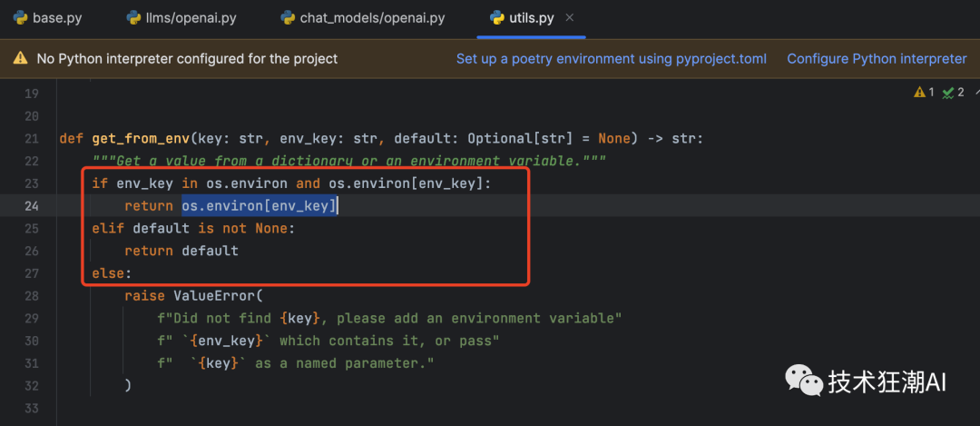This screenshot has height=426, width=980.
Task: Click 'Set up a poetry environment' link
Action: [611, 59]
